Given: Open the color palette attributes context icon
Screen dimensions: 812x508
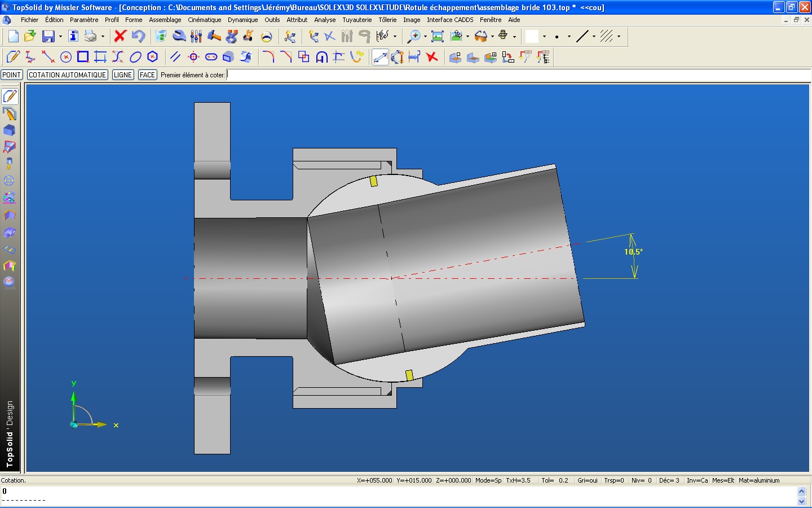Looking at the screenshot, I should pyautogui.click(x=10, y=198).
